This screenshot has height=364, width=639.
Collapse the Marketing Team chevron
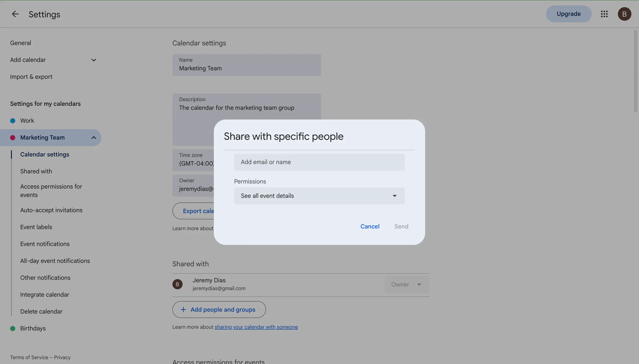coord(94,138)
